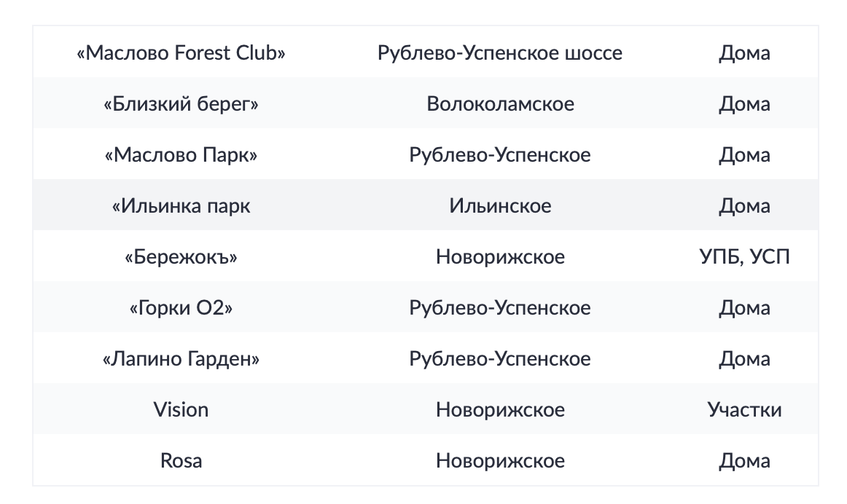The height and width of the screenshot is (504, 847).
Task: Click the «Маслово Forest Club» name cell
Action: point(181,53)
